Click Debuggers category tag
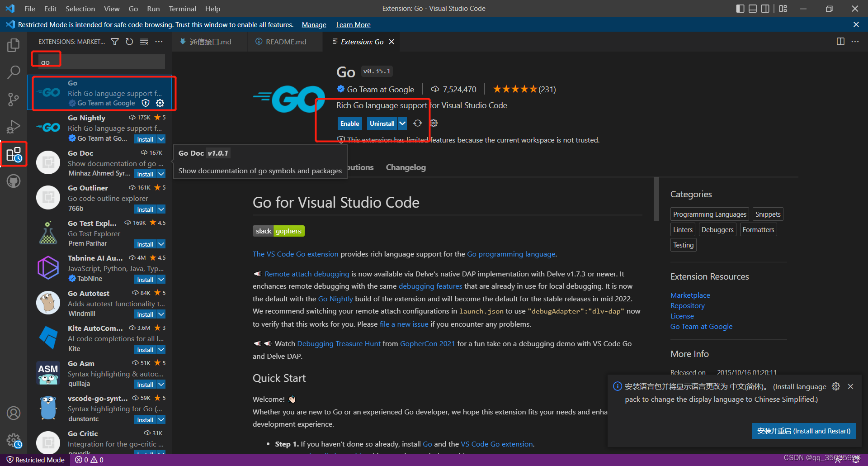 (x=717, y=230)
